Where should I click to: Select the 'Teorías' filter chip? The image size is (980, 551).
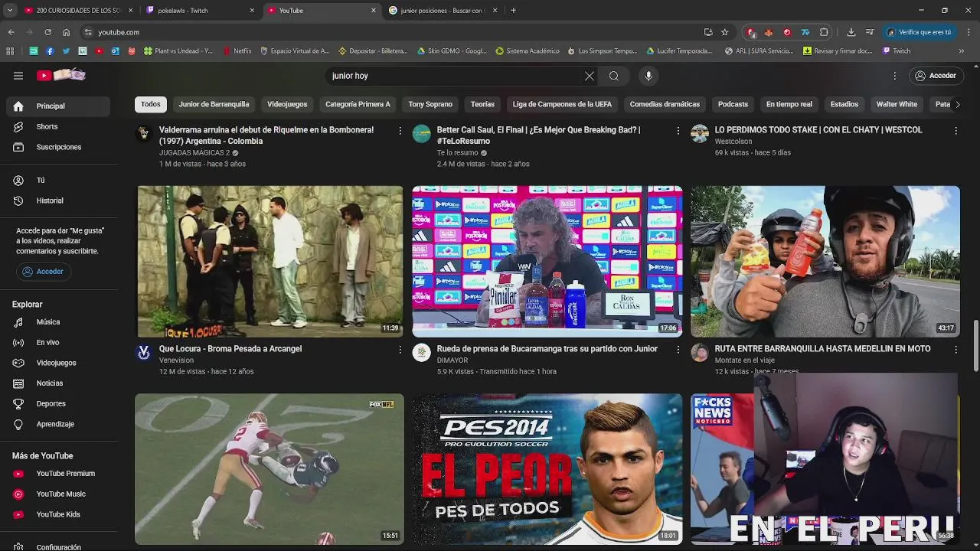click(x=482, y=104)
